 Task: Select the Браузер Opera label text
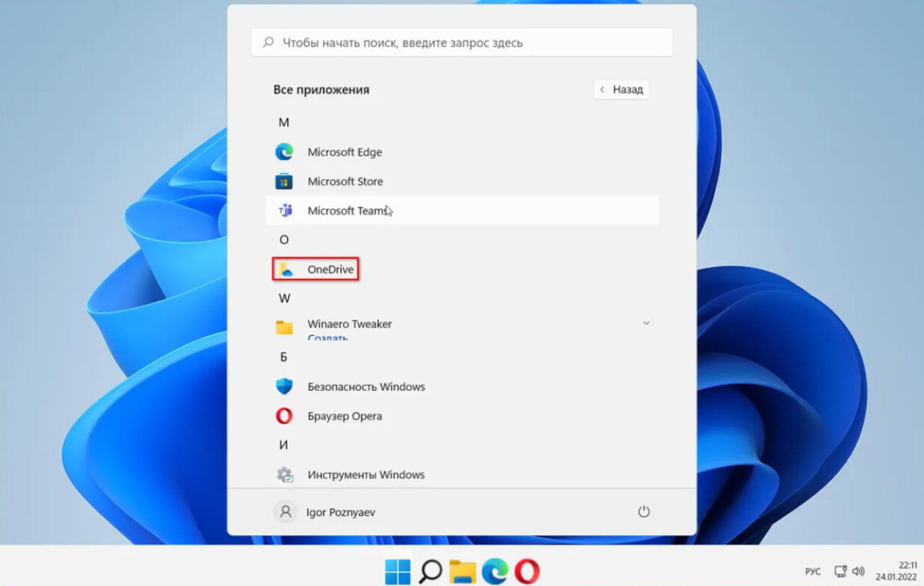pos(345,416)
